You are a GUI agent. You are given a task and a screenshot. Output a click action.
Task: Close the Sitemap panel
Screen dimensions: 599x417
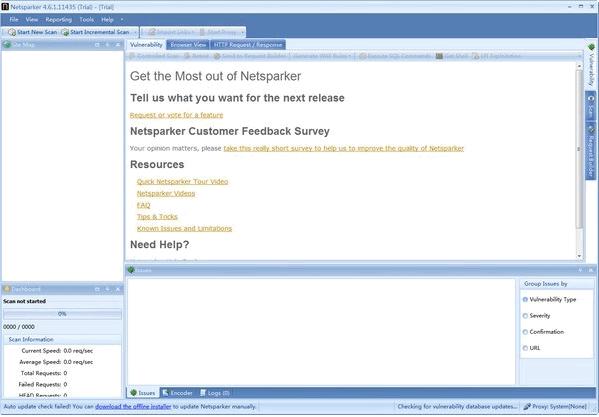point(118,45)
